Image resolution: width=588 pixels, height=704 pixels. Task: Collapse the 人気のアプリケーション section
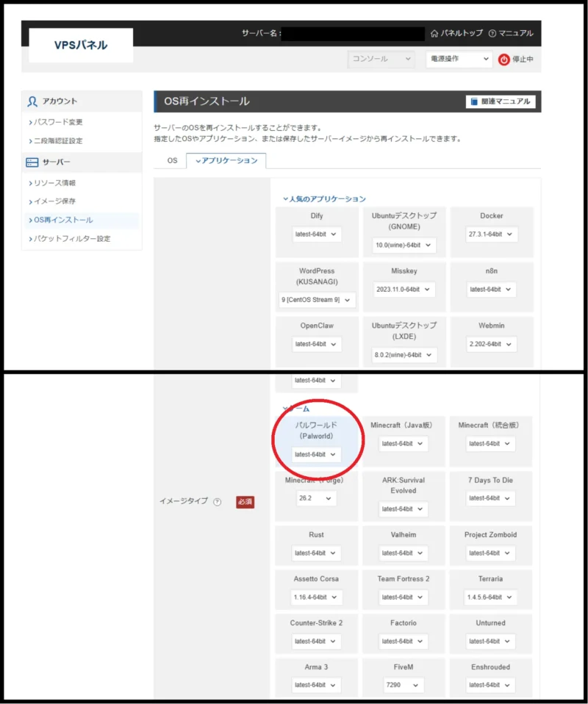pos(324,199)
